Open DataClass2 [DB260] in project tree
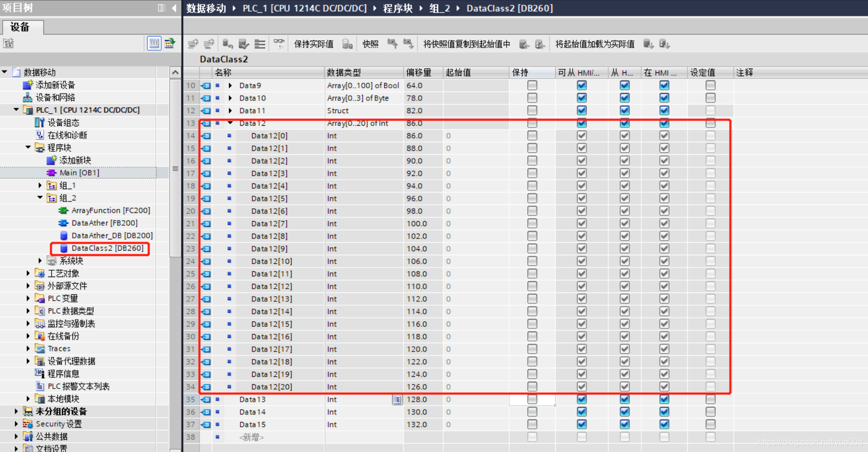868x452 pixels. (107, 248)
